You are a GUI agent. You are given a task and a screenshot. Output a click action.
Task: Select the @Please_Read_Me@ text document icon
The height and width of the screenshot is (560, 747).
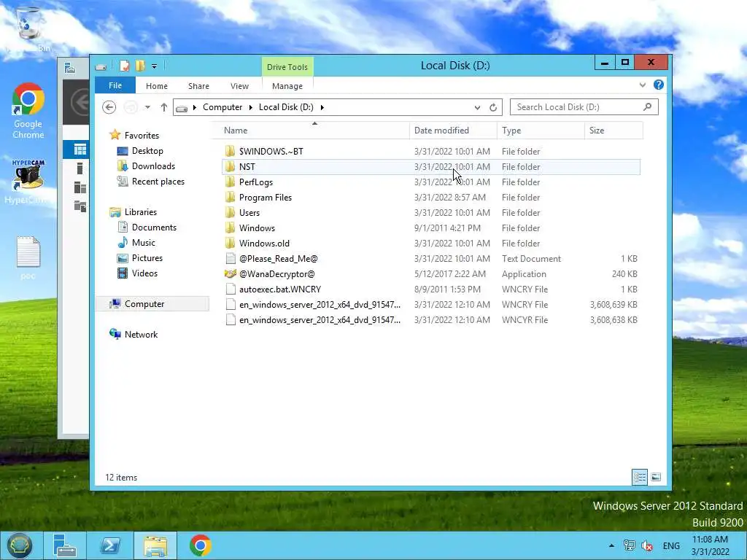click(x=230, y=259)
